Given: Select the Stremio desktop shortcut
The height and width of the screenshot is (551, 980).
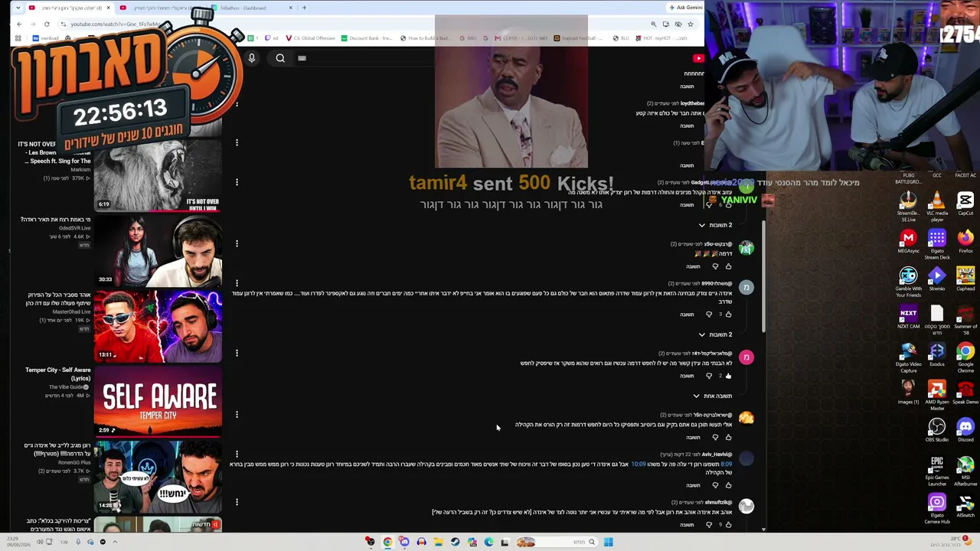Looking at the screenshot, I should coord(936,280).
